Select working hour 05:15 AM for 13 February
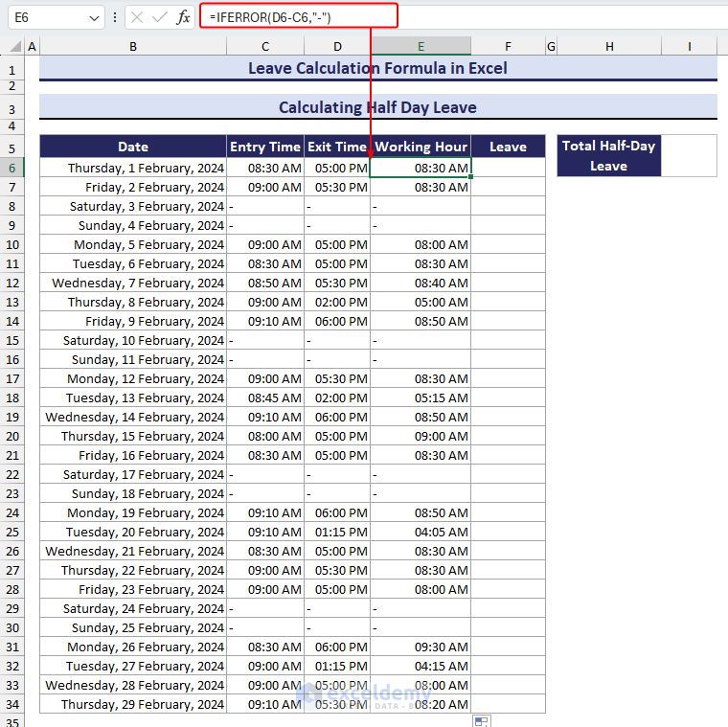 [421, 398]
